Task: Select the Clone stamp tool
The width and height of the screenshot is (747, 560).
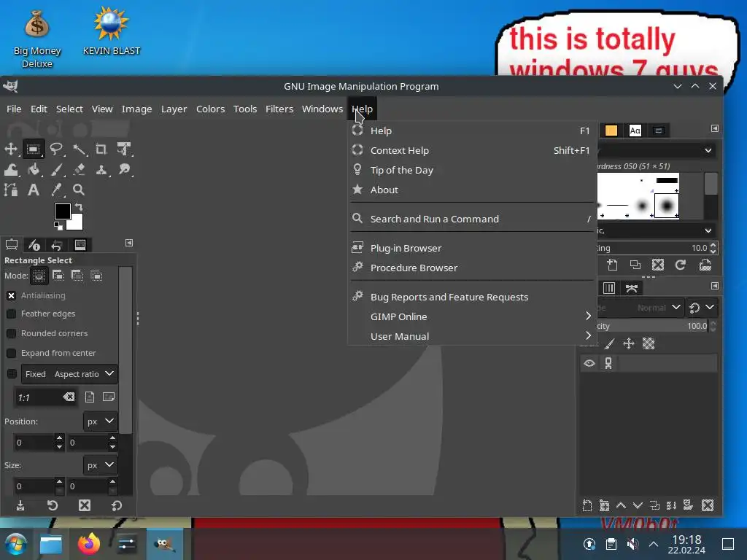Action: (x=101, y=169)
